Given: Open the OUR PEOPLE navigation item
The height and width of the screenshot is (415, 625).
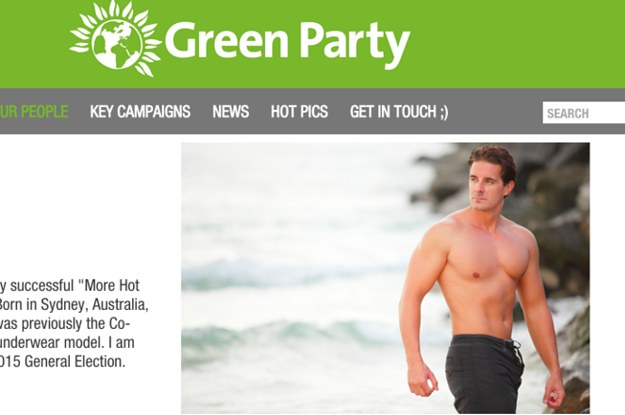Looking at the screenshot, I should coord(34,112).
